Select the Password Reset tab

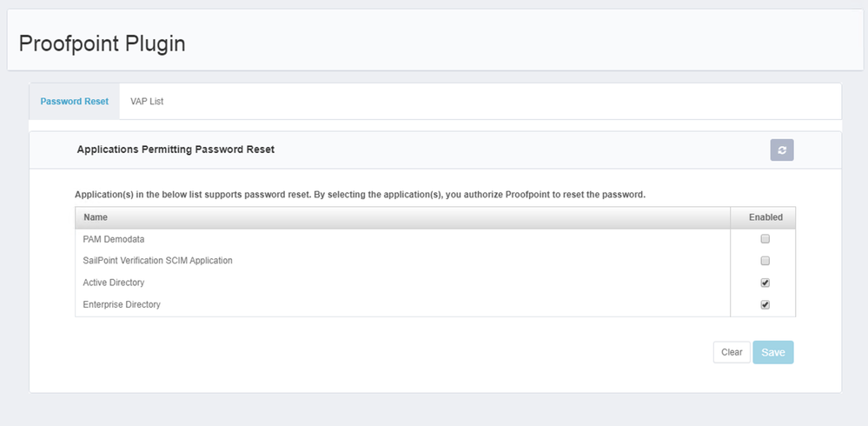pyautogui.click(x=74, y=102)
